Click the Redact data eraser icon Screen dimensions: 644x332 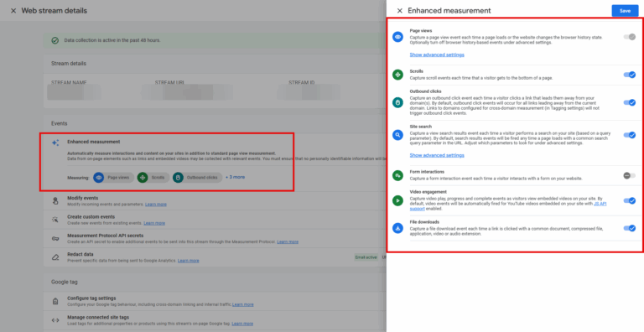click(x=55, y=257)
